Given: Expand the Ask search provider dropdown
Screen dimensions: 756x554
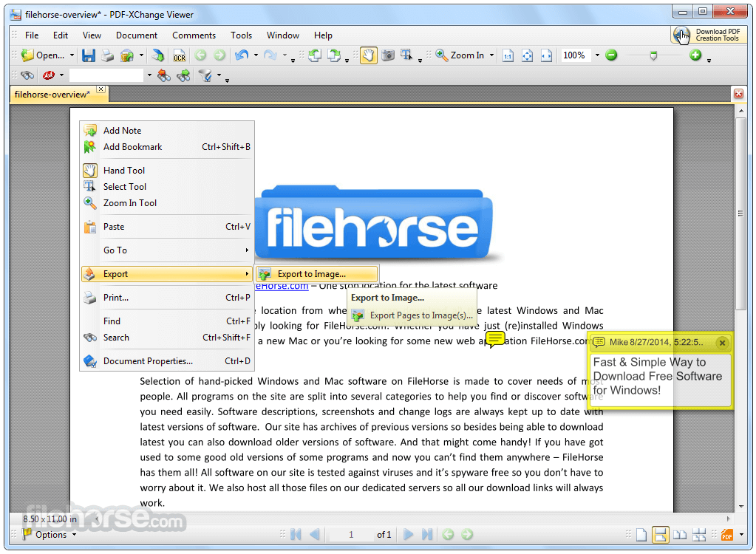Looking at the screenshot, I should 62,75.
